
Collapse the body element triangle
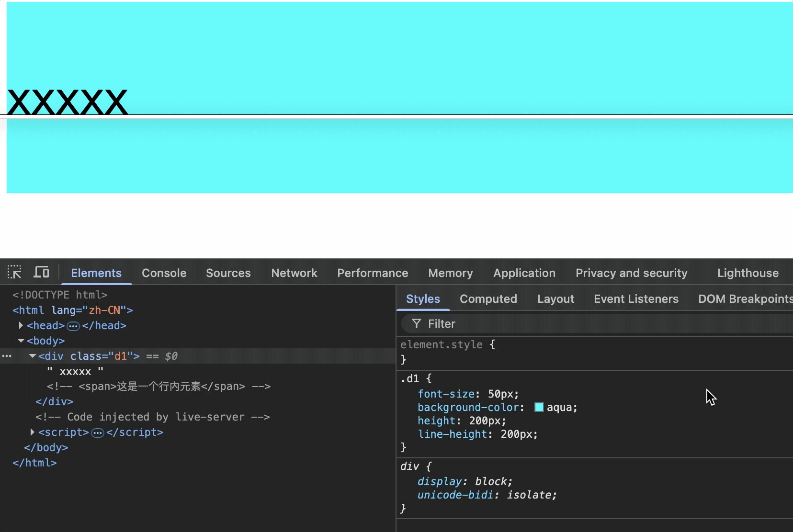pyautogui.click(x=21, y=341)
